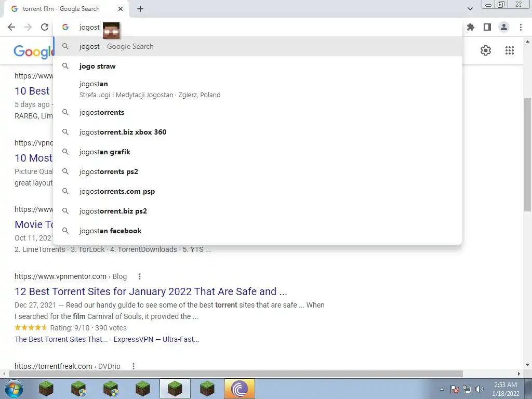
Task: Click the Google logo
Action: (x=33, y=51)
